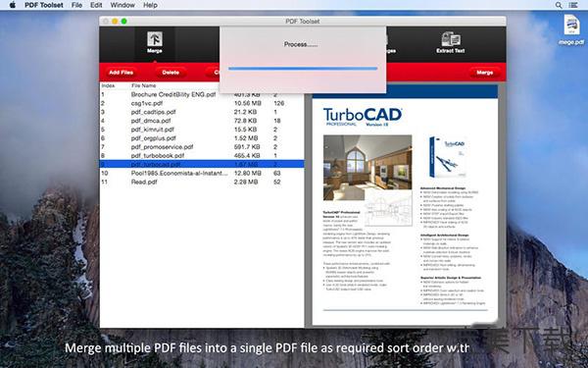Select pdf_promoservice.pdf row
This screenshot has height=368, width=588.
(x=202, y=147)
